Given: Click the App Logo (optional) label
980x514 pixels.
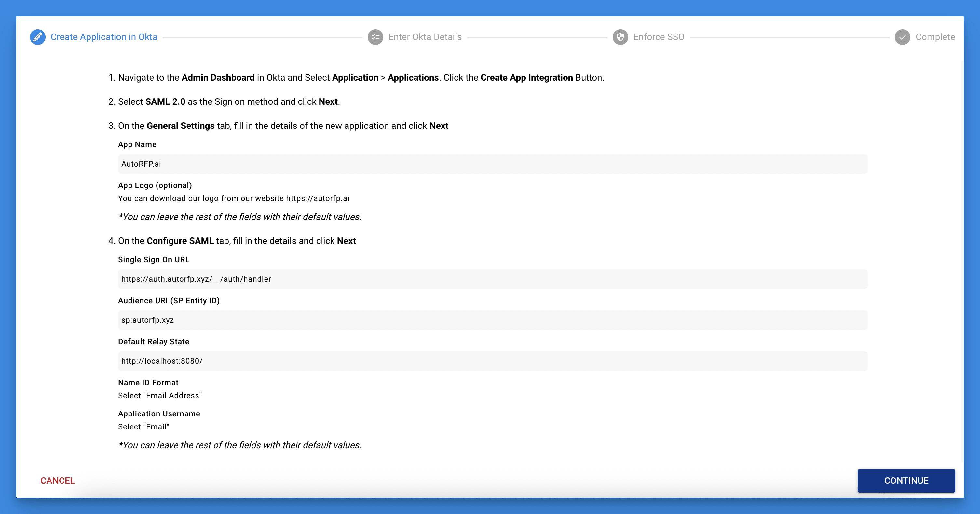Looking at the screenshot, I should tap(155, 186).
